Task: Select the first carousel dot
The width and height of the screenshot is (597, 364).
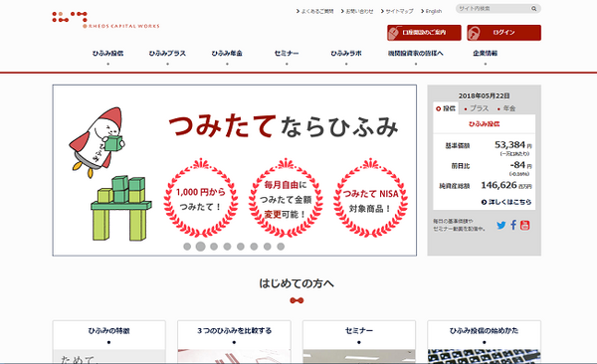Action: point(187,247)
